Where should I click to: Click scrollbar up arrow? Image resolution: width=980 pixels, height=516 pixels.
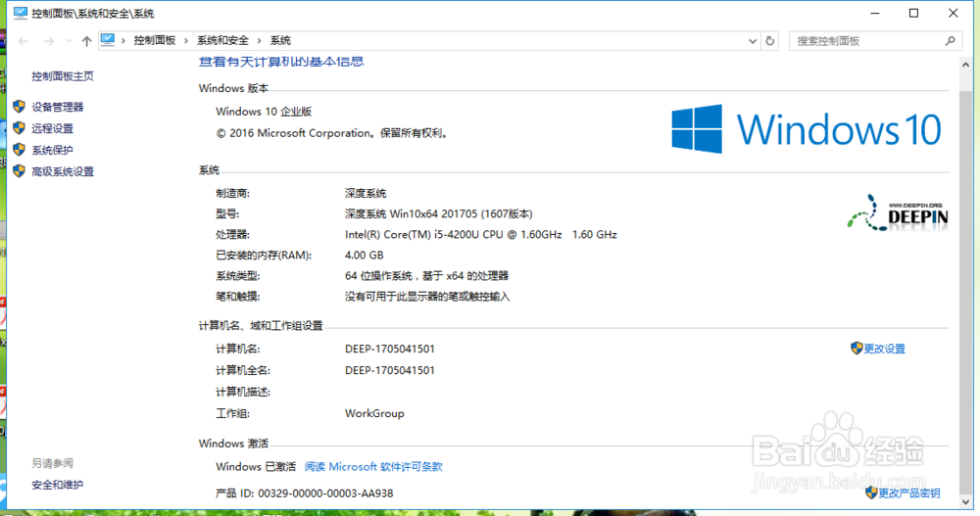click(965, 65)
